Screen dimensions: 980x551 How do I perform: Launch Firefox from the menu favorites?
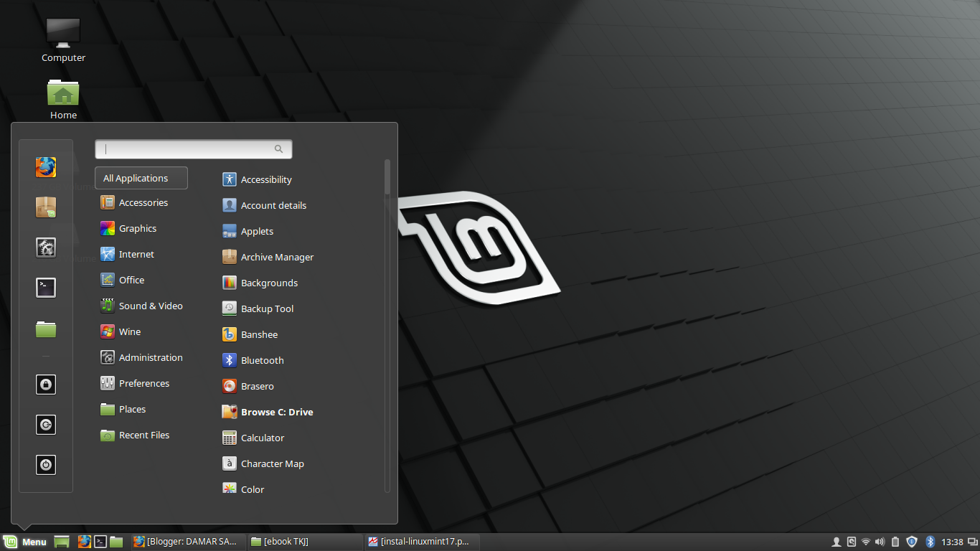(46, 167)
